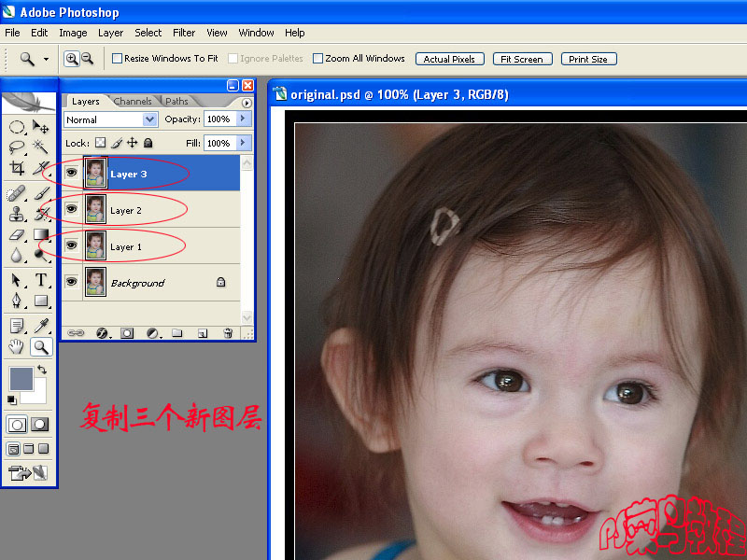This screenshot has width=747, height=560.
Task: Enable Zoom All Windows checkbox
Action: coord(317,58)
